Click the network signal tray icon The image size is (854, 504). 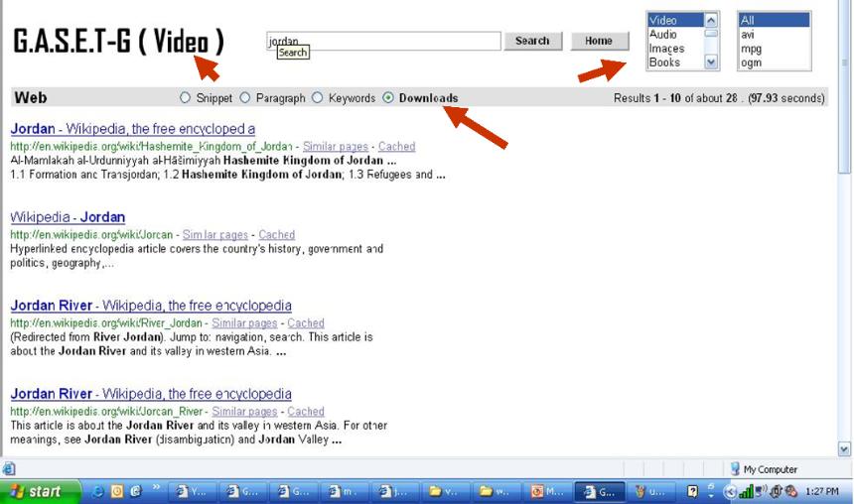[745, 491]
